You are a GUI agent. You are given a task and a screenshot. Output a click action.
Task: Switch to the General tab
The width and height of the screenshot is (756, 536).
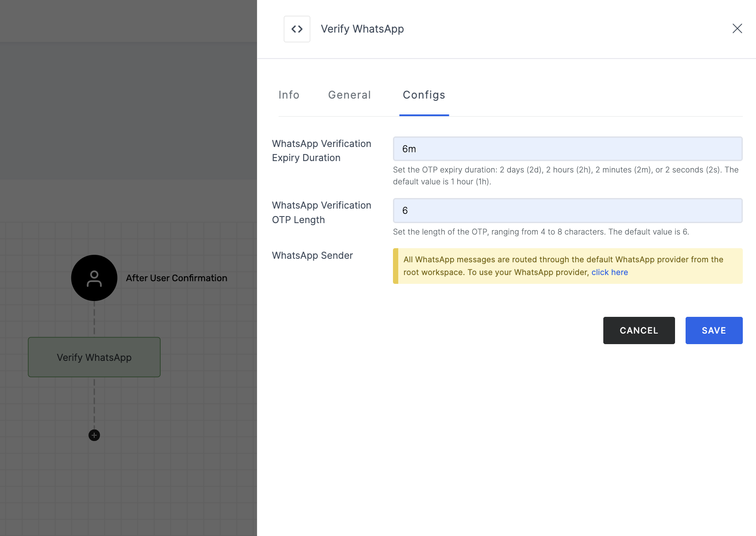coord(349,95)
